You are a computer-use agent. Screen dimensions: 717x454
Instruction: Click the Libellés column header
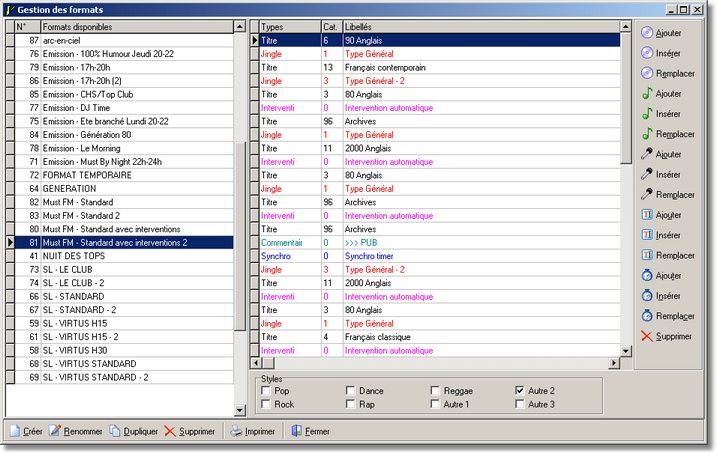pyautogui.click(x=481, y=27)
